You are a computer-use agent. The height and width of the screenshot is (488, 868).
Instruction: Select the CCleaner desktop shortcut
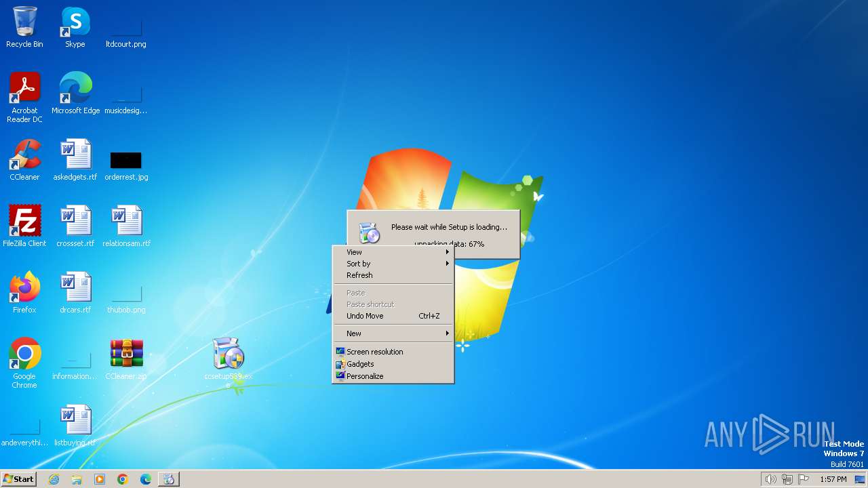24,160
